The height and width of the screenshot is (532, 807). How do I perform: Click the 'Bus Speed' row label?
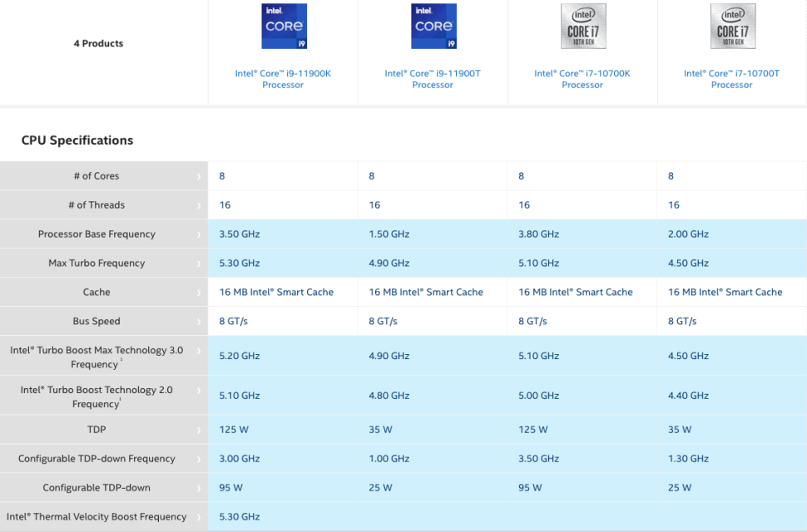point(97,321)
